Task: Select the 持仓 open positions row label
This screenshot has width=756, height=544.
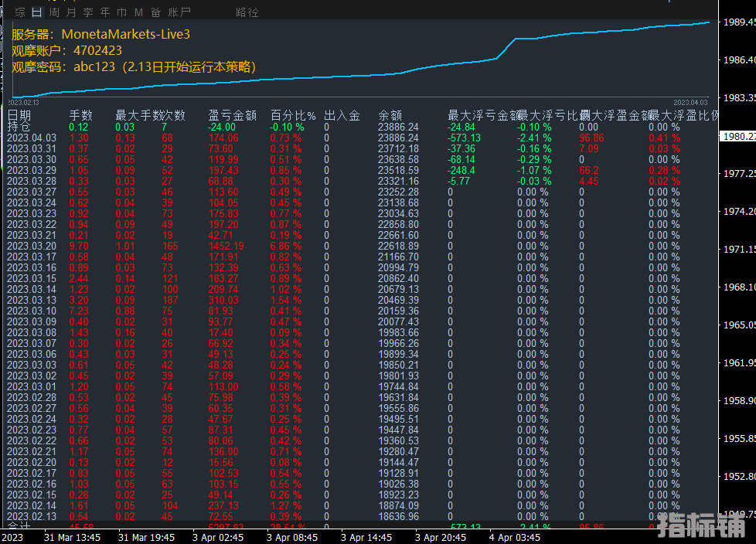Action: (19, 126)
